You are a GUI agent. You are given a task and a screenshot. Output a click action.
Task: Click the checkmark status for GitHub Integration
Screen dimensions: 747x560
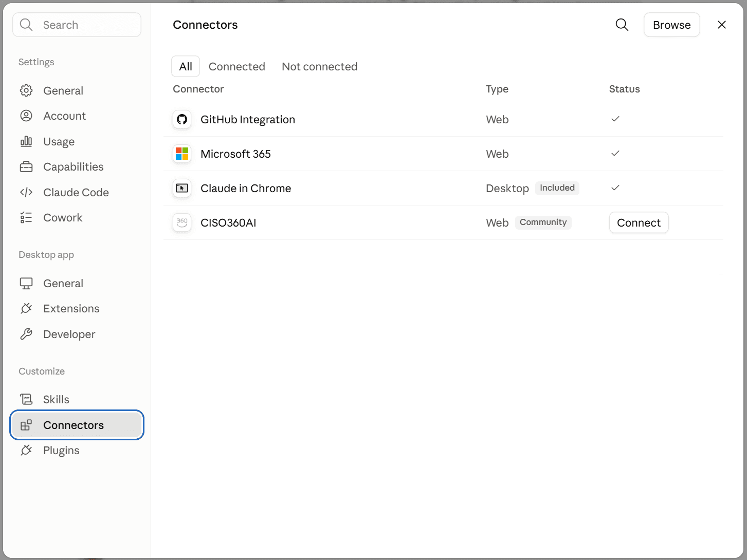tap(615, 119)
